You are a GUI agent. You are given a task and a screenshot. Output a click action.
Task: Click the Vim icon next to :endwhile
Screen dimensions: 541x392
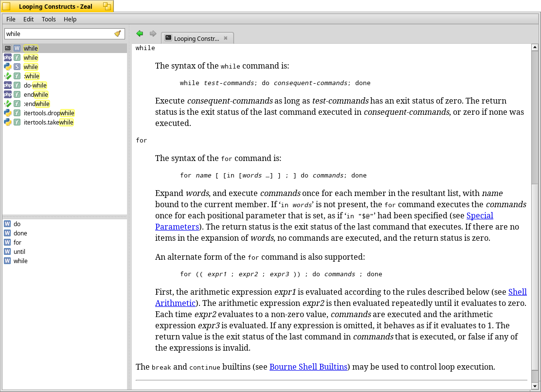(8, 104)
